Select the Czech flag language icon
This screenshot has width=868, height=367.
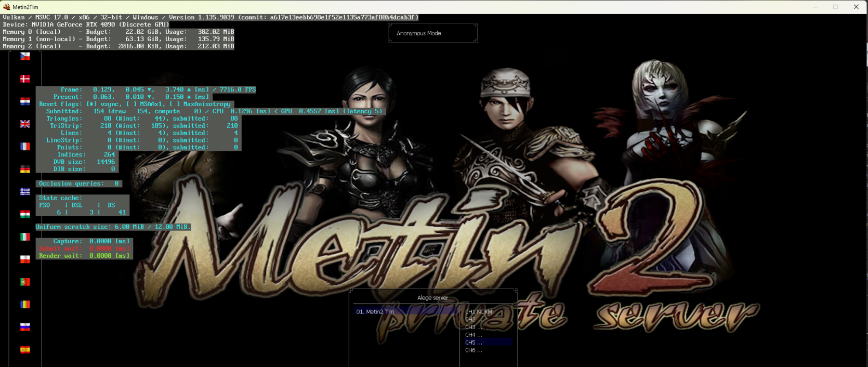pos(25,56)
